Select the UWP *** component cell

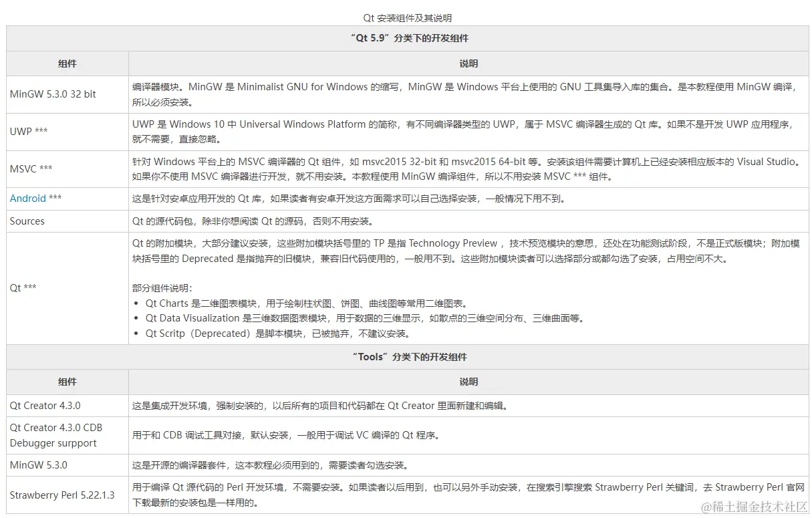[67, 132]
